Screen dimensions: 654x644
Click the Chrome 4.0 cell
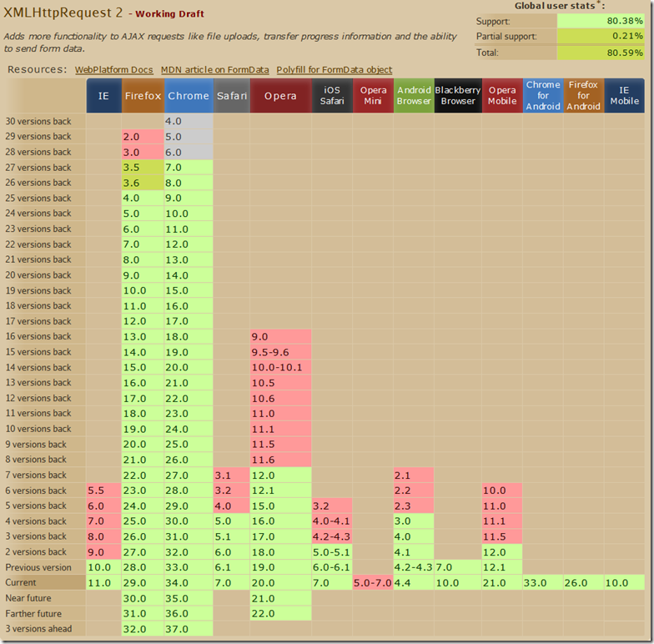189,121
